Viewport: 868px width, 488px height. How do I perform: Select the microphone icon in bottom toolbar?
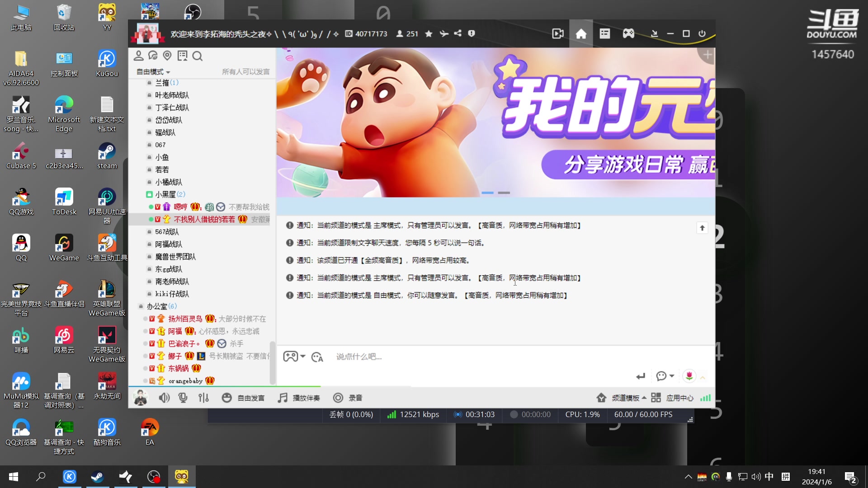183,398
